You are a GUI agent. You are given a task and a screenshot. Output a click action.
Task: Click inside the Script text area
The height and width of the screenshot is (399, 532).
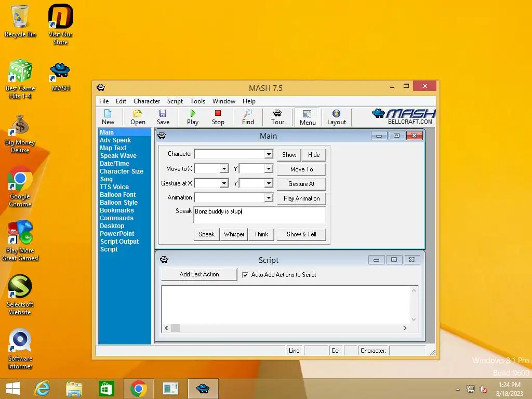(x=286, y=304)
